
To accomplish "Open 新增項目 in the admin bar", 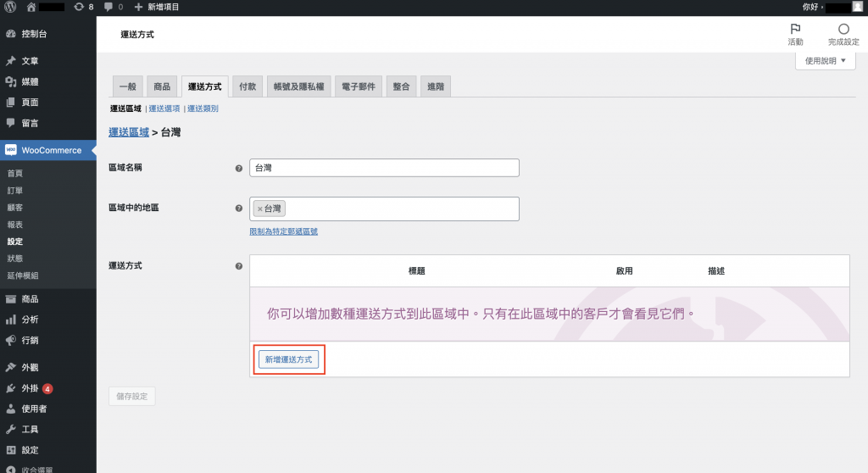I will tap(157, 7).
